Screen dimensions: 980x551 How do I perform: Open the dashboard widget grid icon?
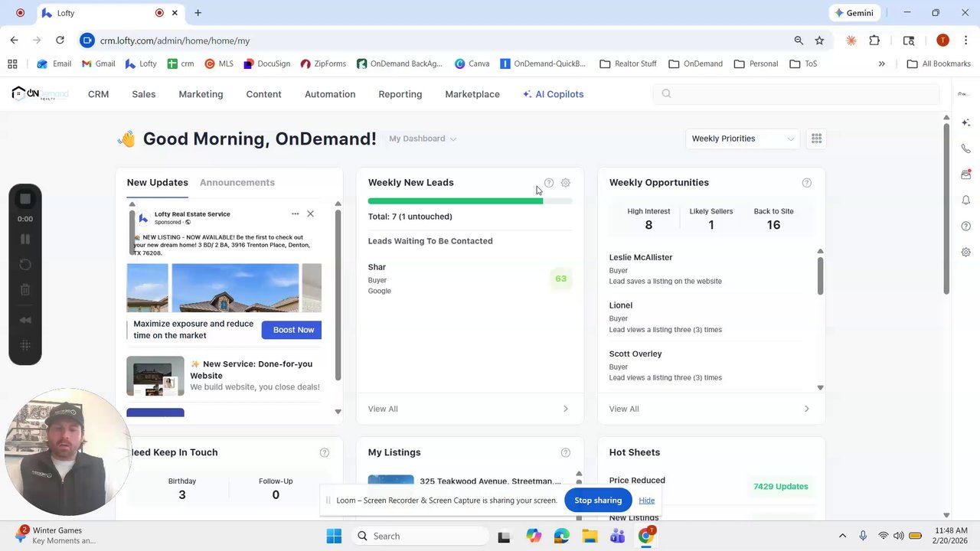click(x=817, y=139)
